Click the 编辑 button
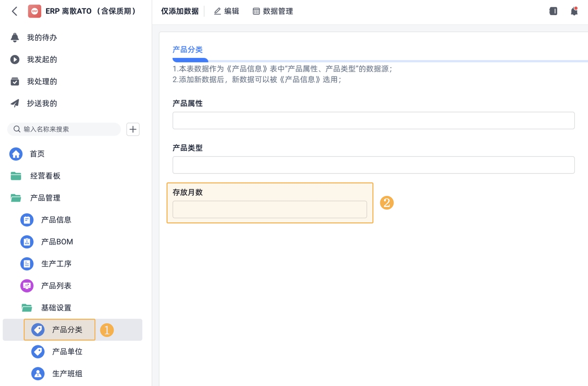The height and width of the screenshot is (386, 588). click(227, 11)
